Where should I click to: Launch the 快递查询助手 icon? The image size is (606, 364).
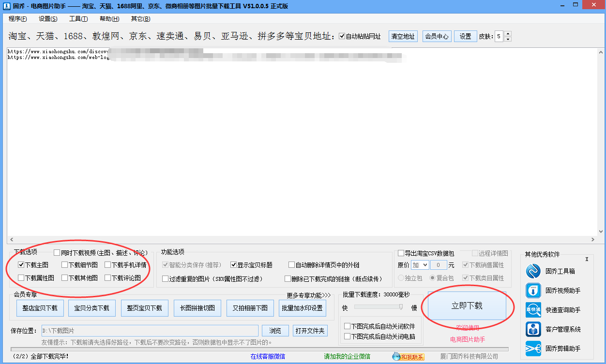click(x=533, y=310)
